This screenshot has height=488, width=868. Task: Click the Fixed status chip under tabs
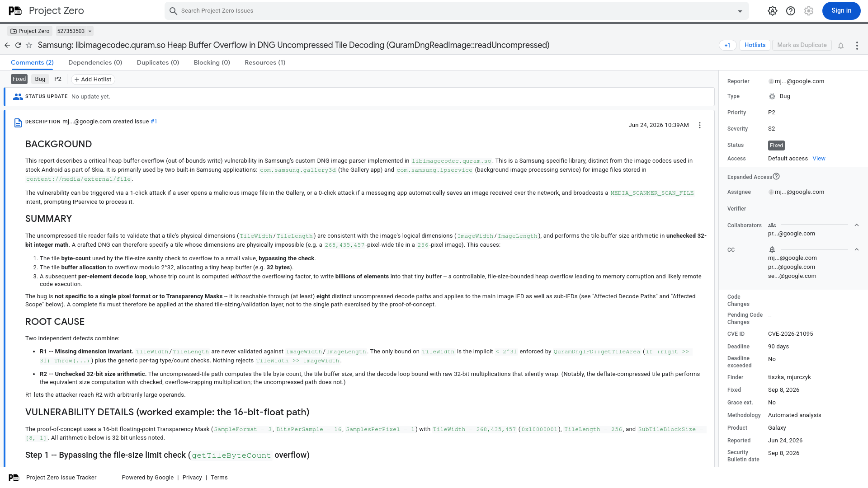[x=19, y=79]
